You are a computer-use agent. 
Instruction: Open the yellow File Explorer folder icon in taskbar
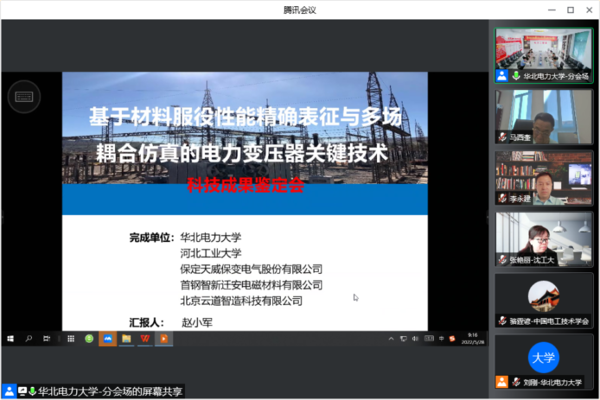[126, 338]
